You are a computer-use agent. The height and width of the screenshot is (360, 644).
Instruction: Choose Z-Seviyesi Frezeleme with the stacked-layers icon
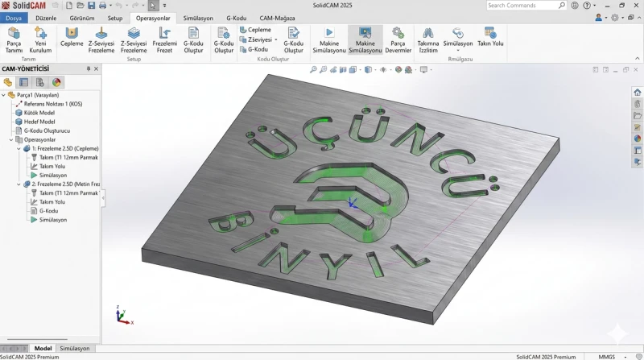pos(134,39)
